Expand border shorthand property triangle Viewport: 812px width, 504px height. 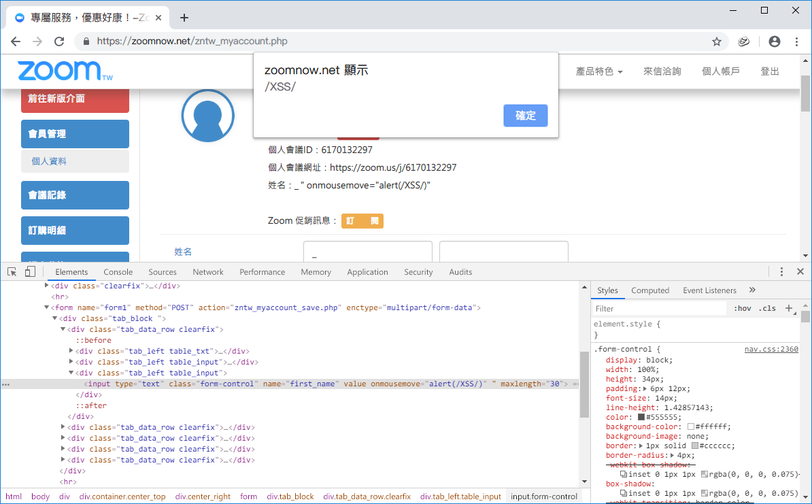(x=641, y=446)
